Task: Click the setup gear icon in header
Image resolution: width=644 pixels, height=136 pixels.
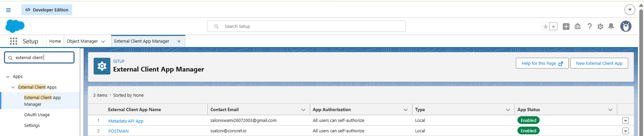Action: pos(600,26)
